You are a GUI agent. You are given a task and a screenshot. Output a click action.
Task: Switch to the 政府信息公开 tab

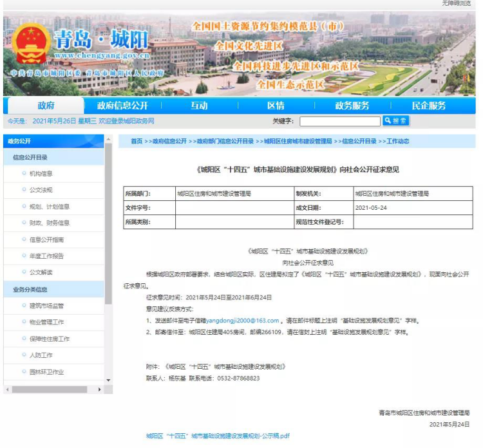click(122, 106)
